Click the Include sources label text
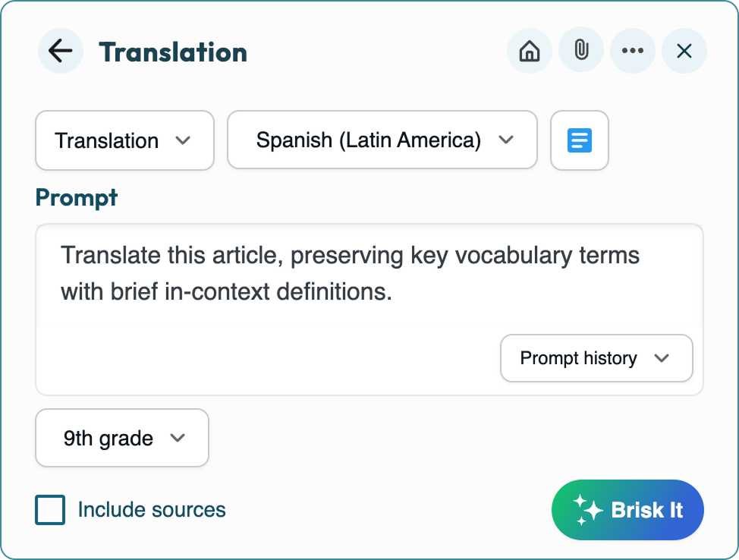The height and width of the screenshot is (560, 739). click(152, 510)
